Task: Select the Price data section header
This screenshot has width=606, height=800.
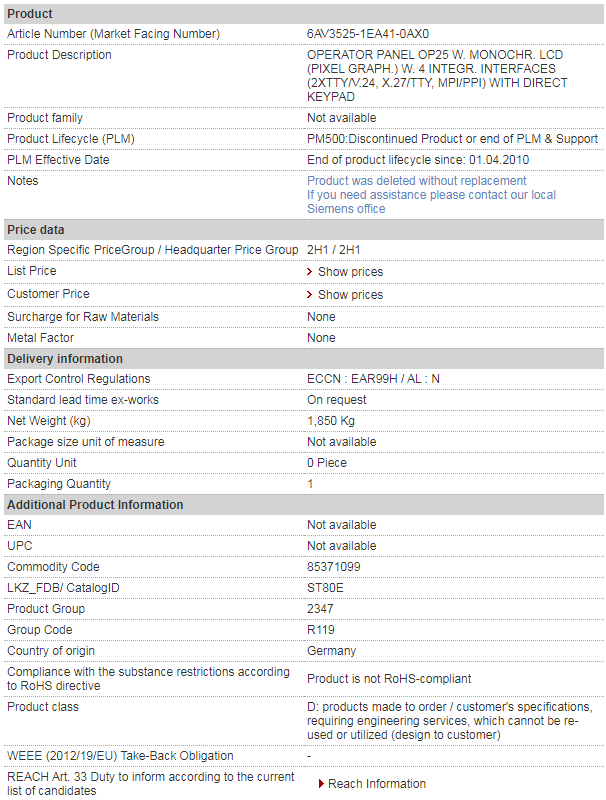Action: pyautogui.click(x=304, y=230)
